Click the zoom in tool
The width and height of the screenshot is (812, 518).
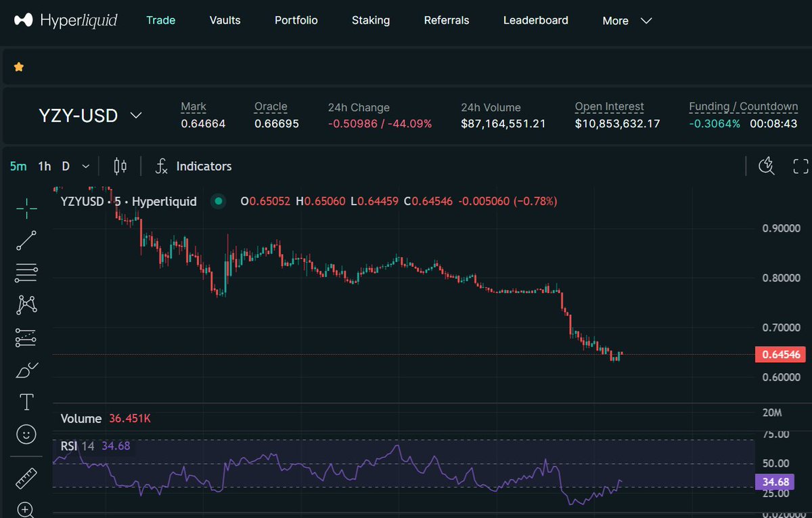pyautogui.click(x=26, y=509)
